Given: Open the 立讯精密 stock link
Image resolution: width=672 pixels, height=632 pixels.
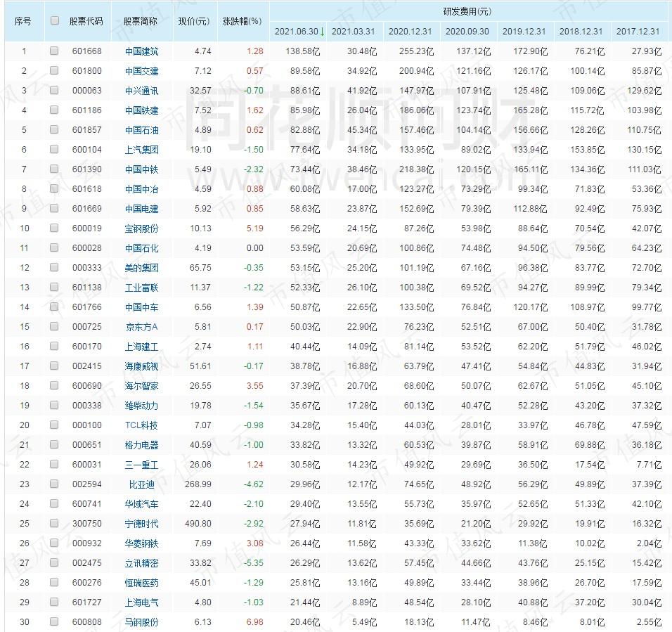Looking at the screenshot, I should [x=141, y=563].
